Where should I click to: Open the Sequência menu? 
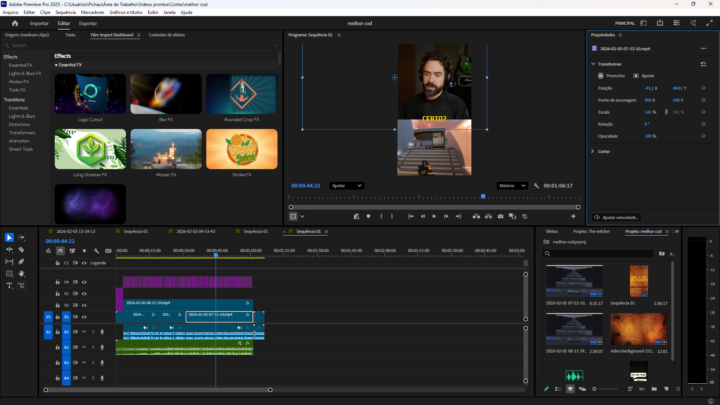coord(65,12)
